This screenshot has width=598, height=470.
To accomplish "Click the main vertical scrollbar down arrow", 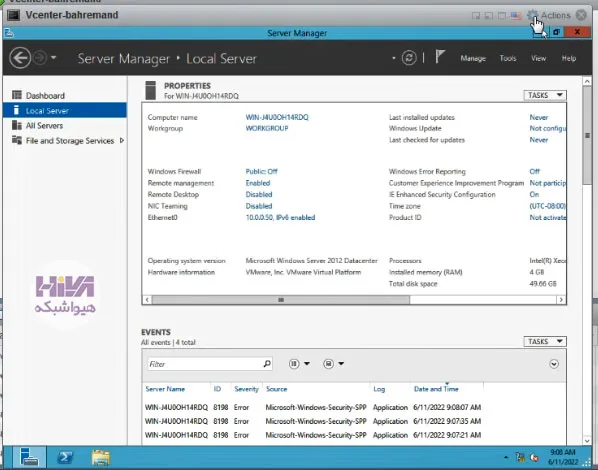I will (x=587, y=440).
